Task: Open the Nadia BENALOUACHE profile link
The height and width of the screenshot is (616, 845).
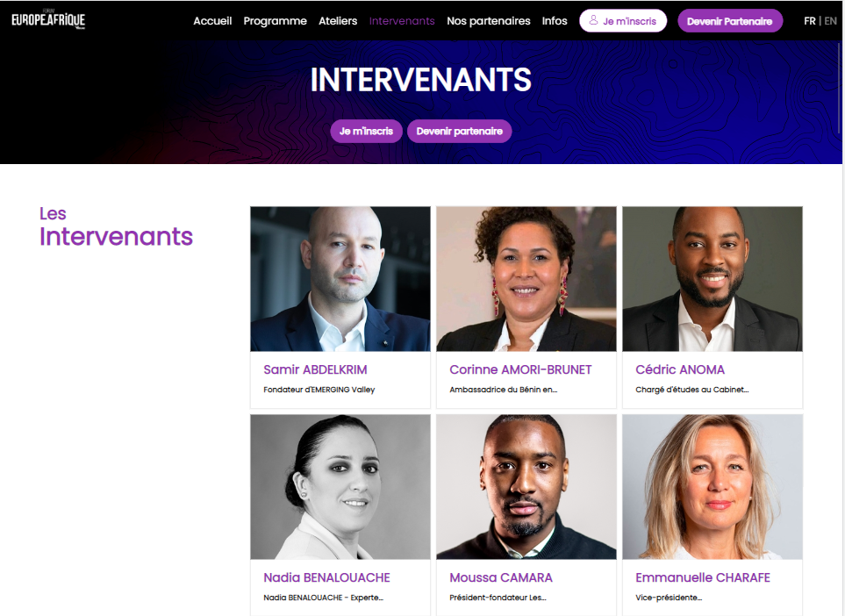Action: pos(326,577)
